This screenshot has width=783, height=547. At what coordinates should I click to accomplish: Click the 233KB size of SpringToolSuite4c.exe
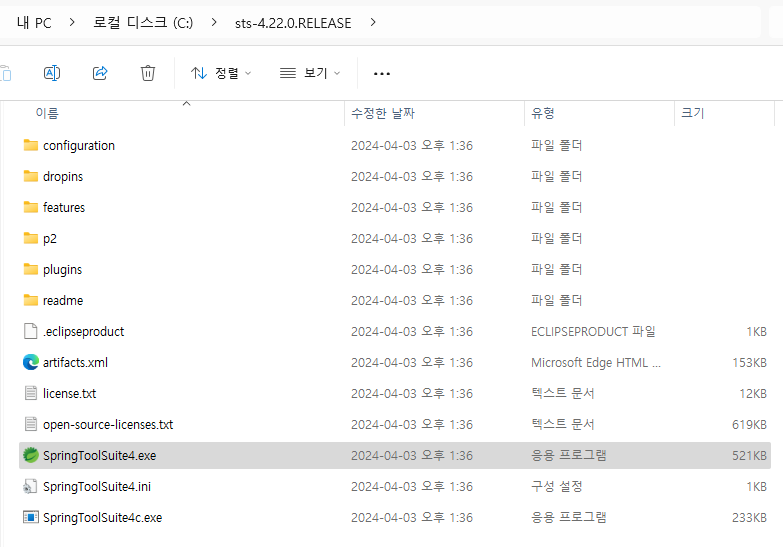pos(749,518)
